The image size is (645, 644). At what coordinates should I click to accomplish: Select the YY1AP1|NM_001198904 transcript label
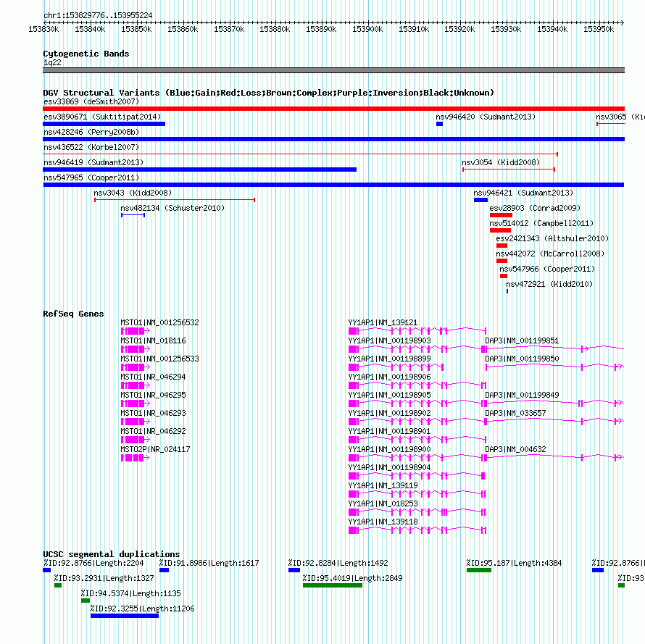(x=390, y=467)
